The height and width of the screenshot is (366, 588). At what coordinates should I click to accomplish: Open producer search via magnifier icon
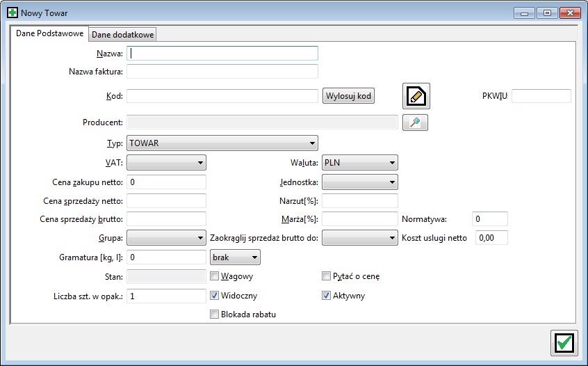coord(415,122)
